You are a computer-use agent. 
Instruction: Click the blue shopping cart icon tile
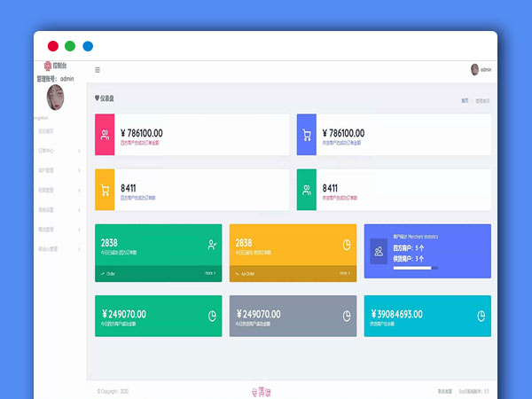pos(307,135)
